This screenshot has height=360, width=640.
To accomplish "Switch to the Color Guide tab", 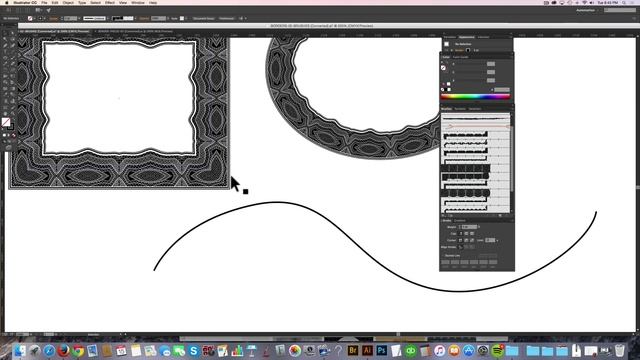I will pyautogui.click(x=461, y=57).
